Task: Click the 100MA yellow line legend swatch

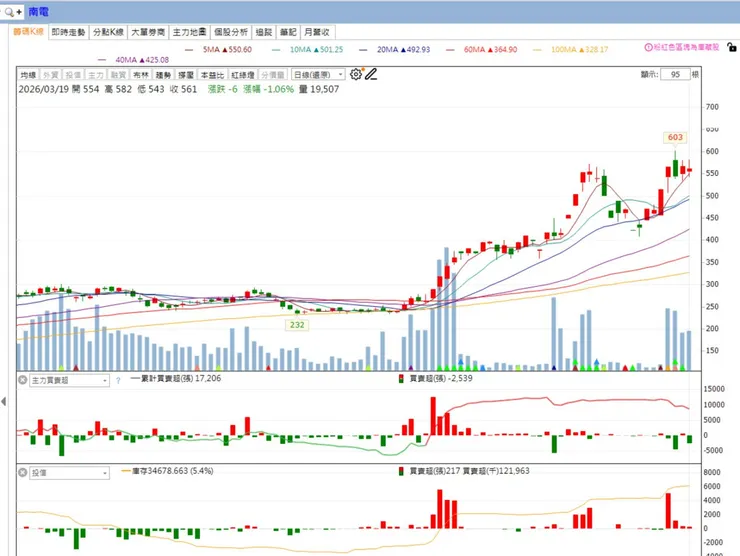Action: coord(537,50)
